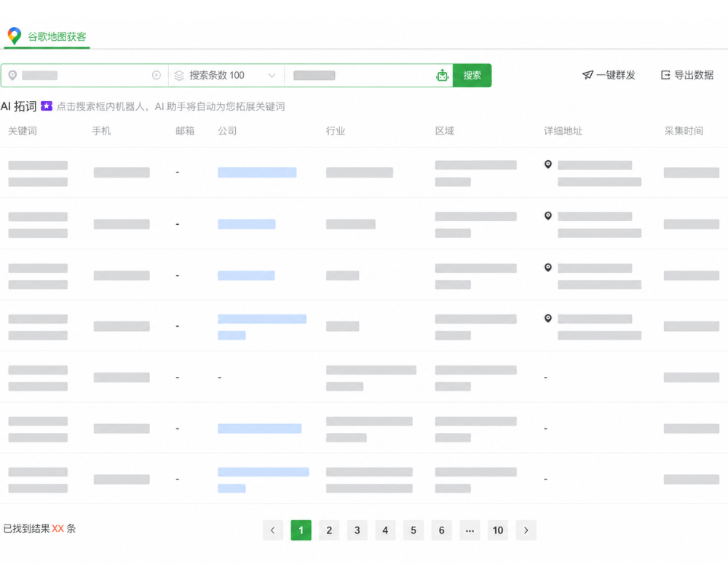The width and height of the screenshot is (728, 582).
Task: Open the fourth row's two-line company link
Action: click(x=262, y=327)
